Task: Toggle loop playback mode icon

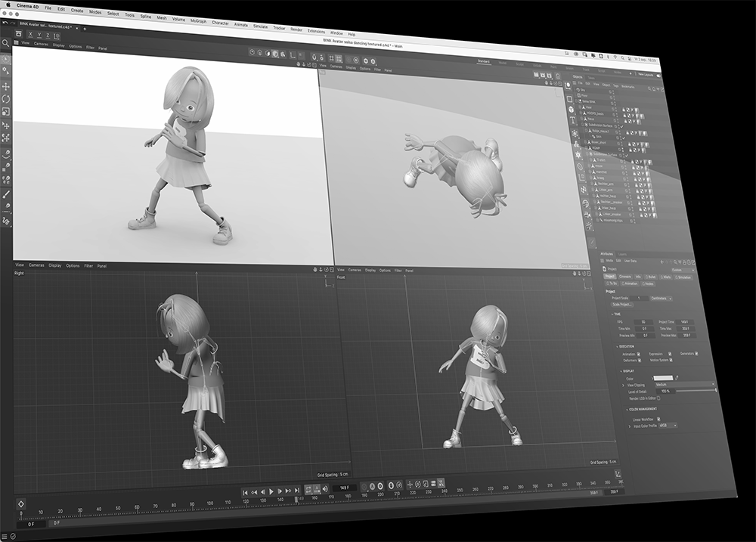Action: point(308,490)
